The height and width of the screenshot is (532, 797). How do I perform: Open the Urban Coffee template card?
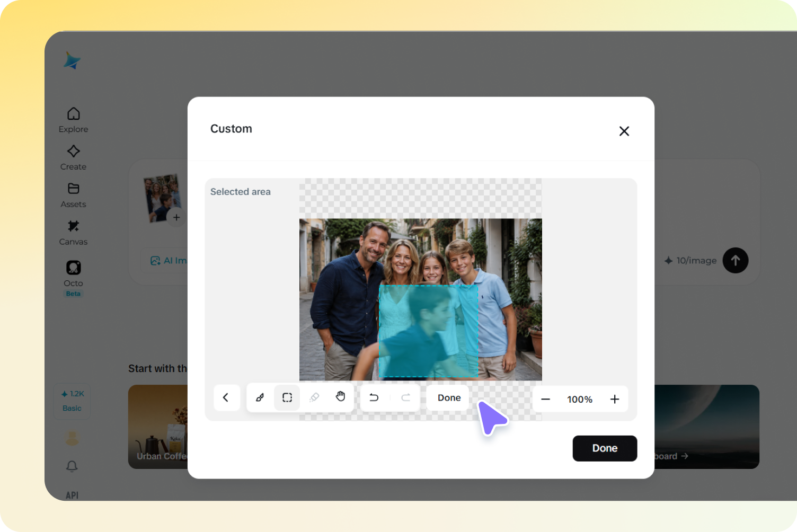[x=158, y=427]
